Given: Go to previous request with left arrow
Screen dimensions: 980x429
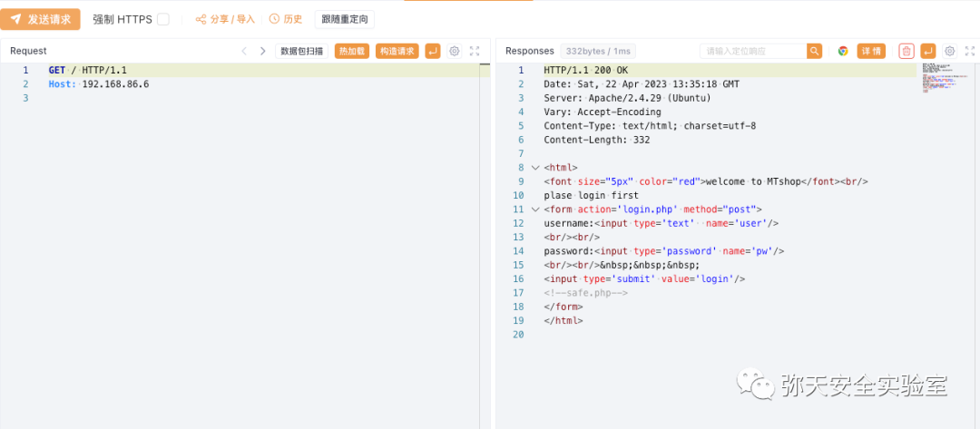Looking at the screenshot, I should point(244,51).
